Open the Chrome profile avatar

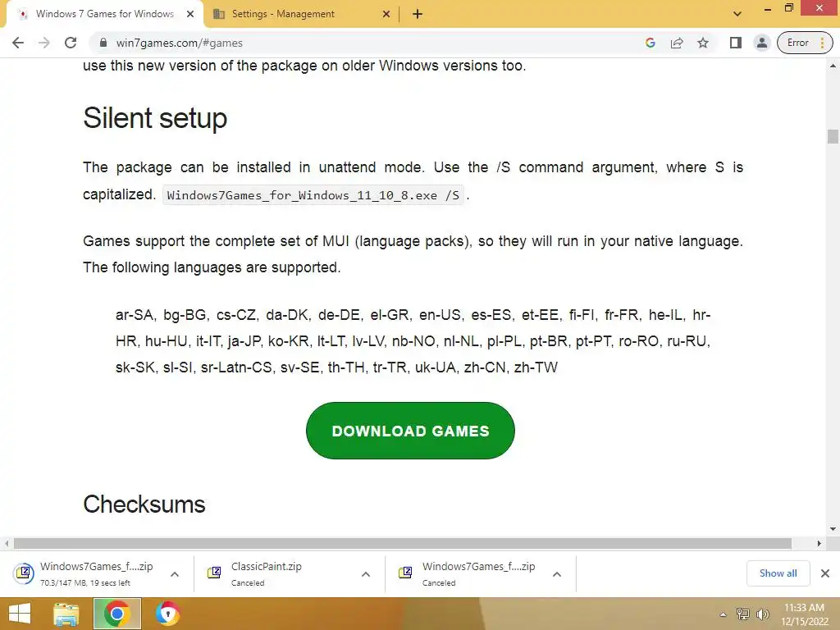click(x=761, y=43)
